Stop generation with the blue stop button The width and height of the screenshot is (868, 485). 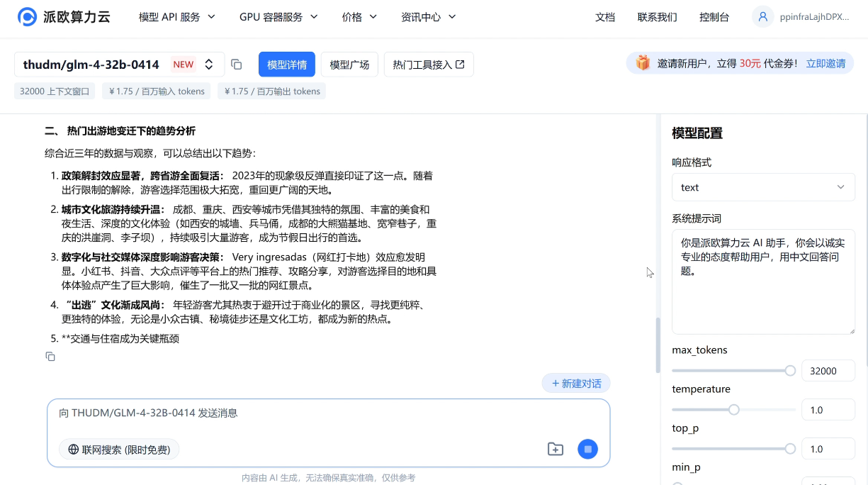click(x=587, y=449)
